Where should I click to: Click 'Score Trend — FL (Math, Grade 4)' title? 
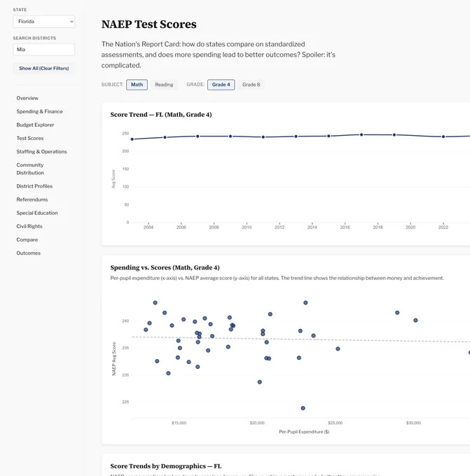tap(161, 114)
